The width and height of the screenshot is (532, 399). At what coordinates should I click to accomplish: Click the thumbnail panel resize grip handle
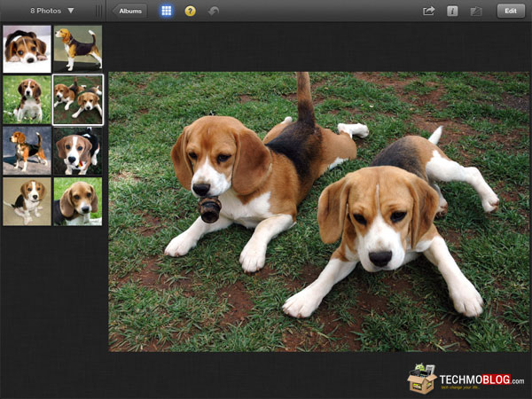tap(98, 11)
